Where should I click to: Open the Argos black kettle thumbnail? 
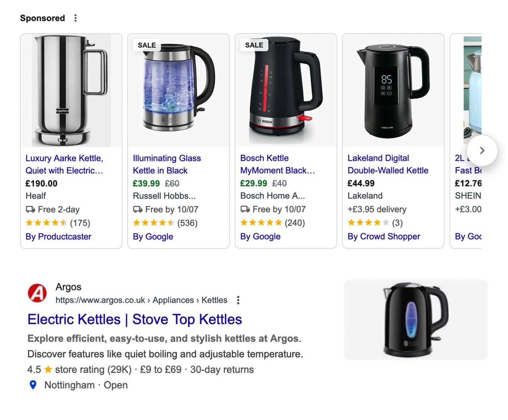click(416, 320)
